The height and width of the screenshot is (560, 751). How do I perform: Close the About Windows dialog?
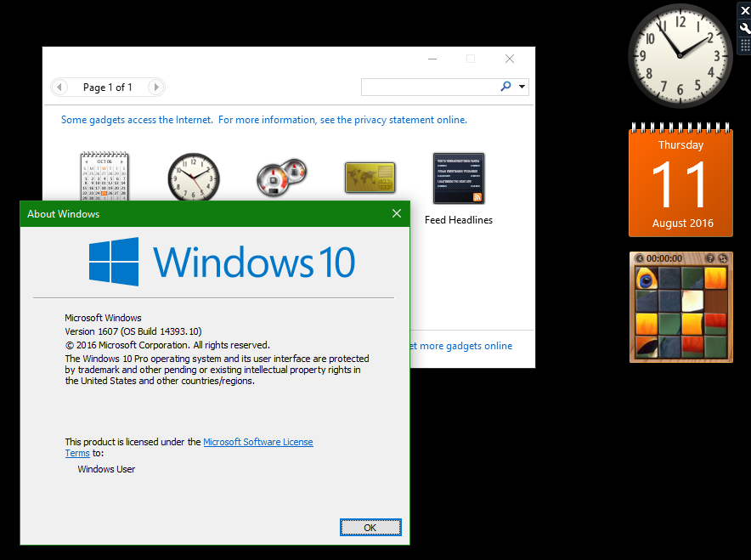pyautogui.click(x=397, y=213)
